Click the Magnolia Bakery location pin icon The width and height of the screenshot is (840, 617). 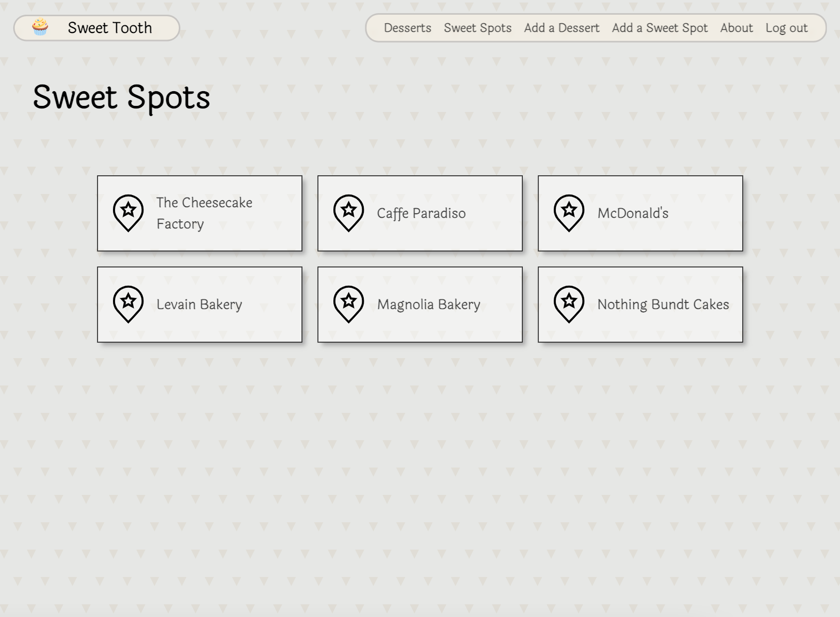349,304
